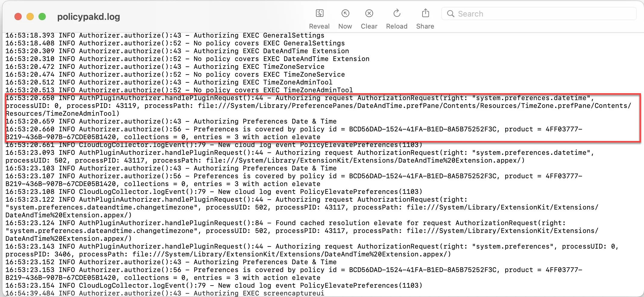
Task: Click the policypakd.log window title
Action: [x=88, y=17]
